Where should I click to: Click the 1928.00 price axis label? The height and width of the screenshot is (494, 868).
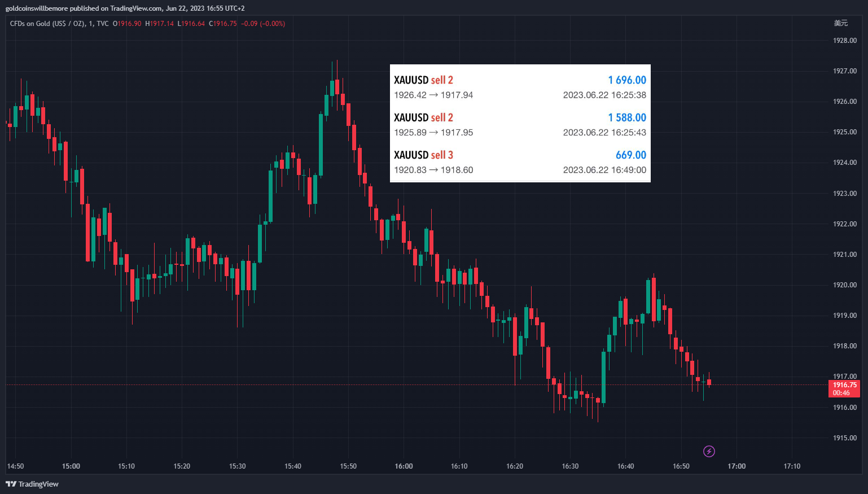pos(845,40)
